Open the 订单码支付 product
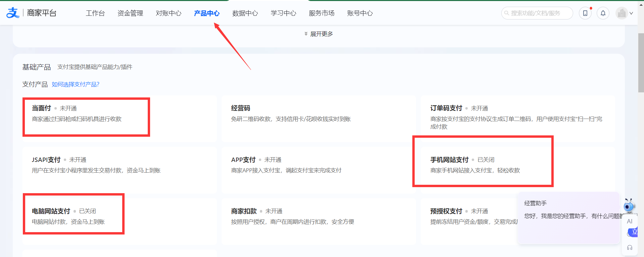Screen dimensions: 644x257 (x=518, y=119)
